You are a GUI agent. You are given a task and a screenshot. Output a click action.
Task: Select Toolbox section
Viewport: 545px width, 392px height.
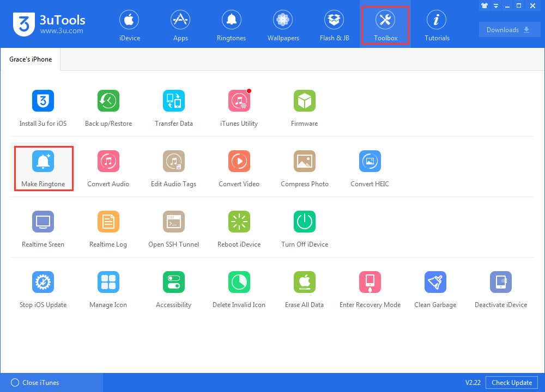pos(385,26)
